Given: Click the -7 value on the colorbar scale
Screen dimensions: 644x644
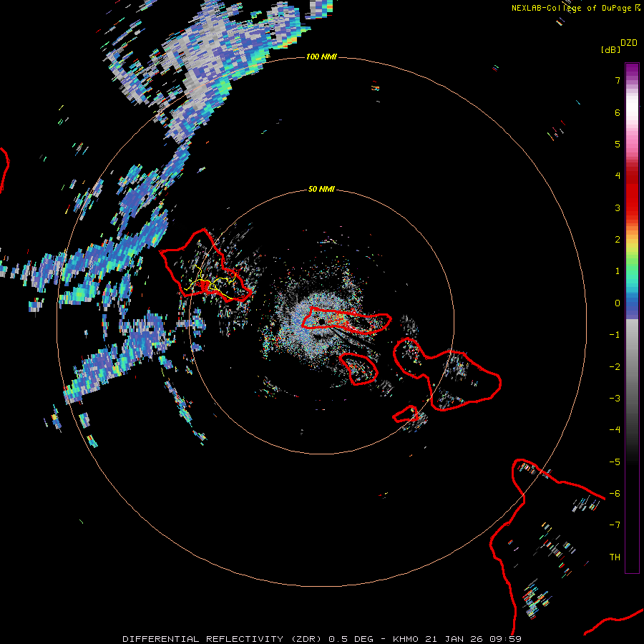Looking at the screenshot, I should click(x=615, y=525).
